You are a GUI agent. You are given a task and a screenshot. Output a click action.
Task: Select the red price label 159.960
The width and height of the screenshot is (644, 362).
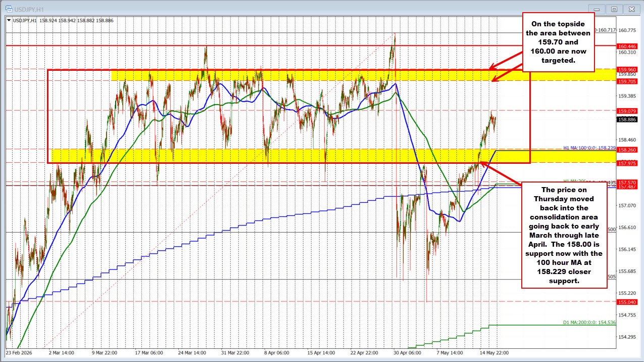tap(626, 70)
